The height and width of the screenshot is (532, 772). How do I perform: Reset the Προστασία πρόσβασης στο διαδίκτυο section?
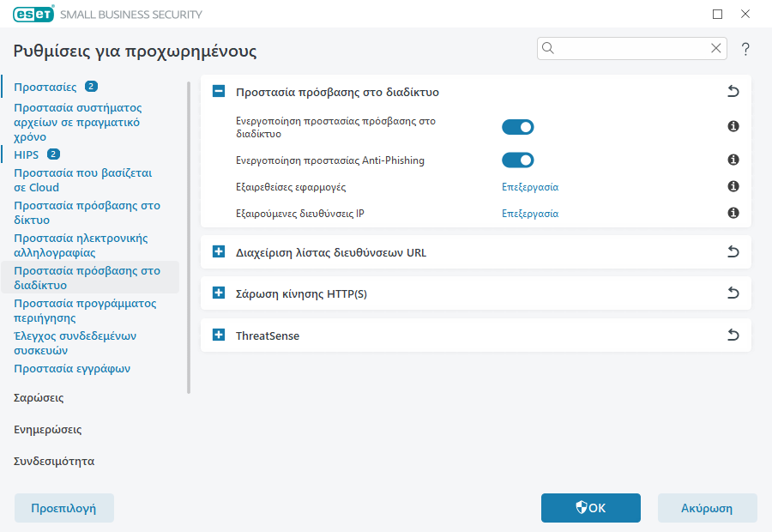point(733,92)
